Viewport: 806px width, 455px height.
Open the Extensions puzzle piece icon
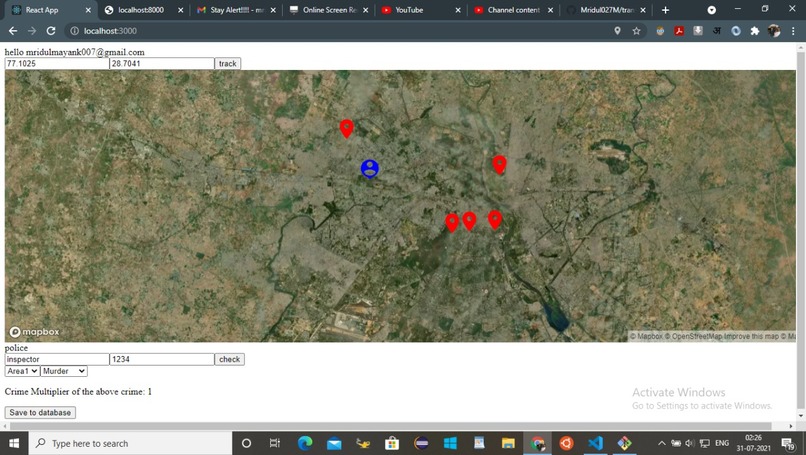(x=755, y=31)
